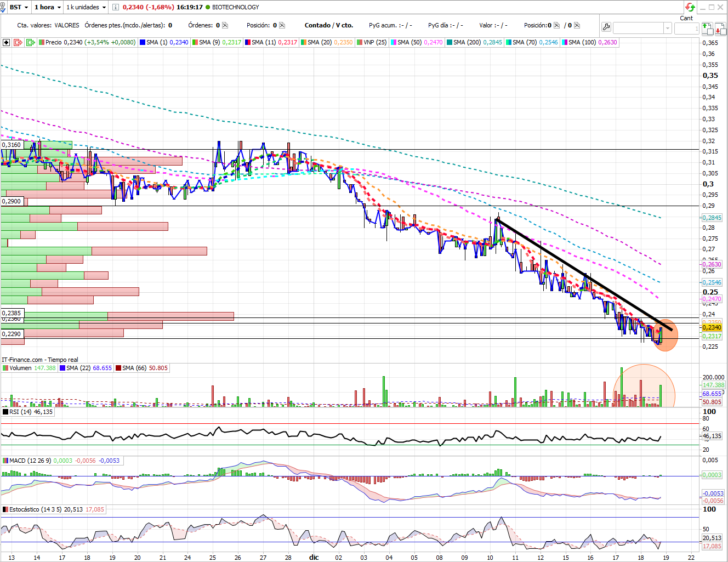Click the pin icon left of BST

(x=3, y=7)
